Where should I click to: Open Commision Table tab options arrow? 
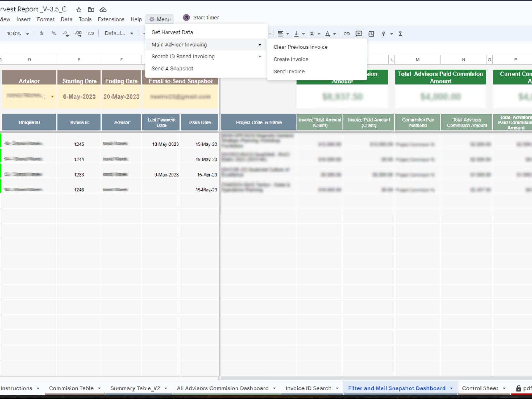pos(99,388)
